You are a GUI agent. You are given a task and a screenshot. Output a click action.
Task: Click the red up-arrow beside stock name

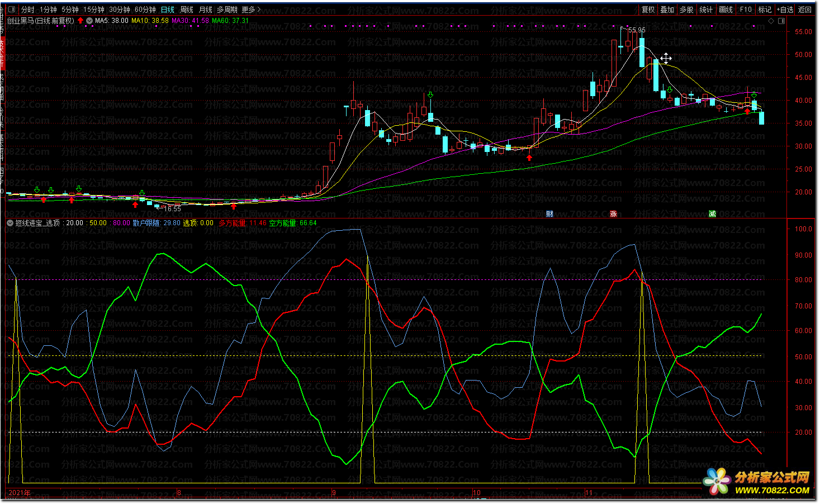click(x=80, y=21)
